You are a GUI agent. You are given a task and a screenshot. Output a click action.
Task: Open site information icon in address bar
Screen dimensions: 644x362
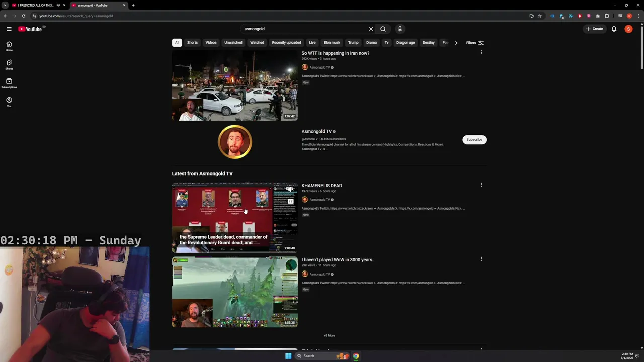pos(34,16)
